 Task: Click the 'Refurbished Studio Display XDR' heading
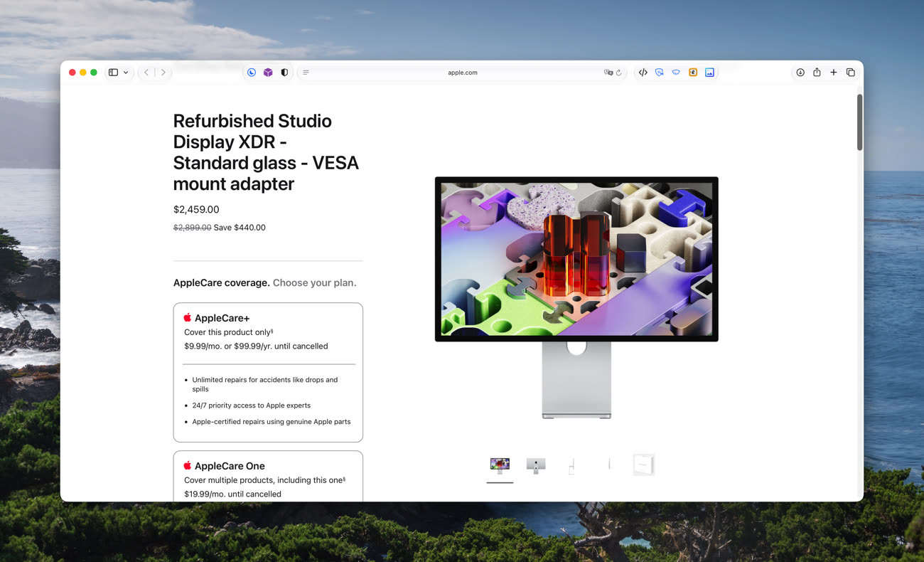point(266,152)
